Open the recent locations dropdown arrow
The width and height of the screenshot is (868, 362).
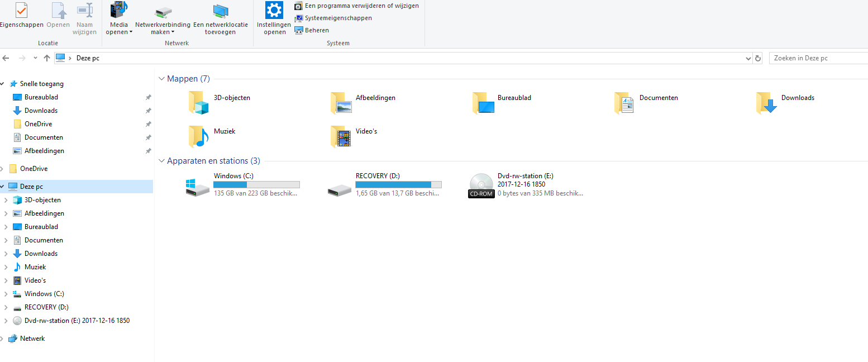[x=35, y=58]
